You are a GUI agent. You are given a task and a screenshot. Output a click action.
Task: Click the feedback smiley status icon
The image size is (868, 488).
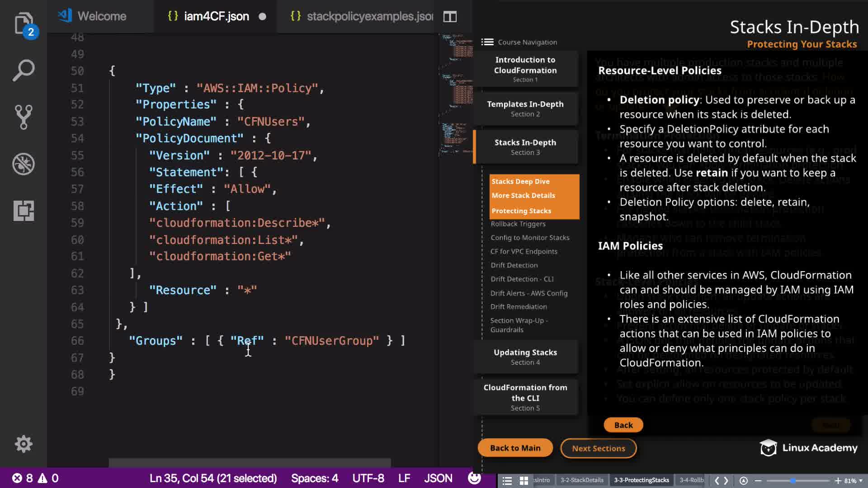pyautogui.click(x=474, y=478)
